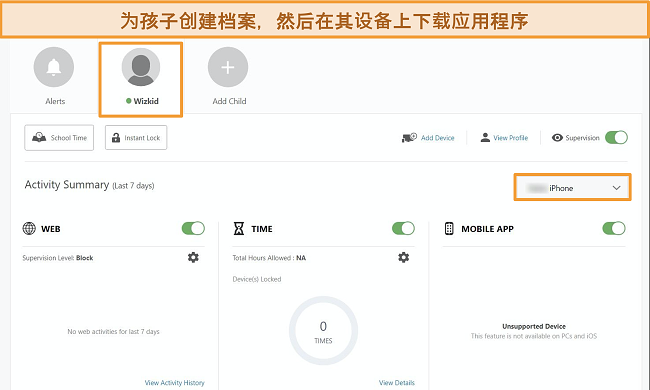Toggle the WEB supervision switch
Viewport: 650px width, 390px height.
point(193,228)
